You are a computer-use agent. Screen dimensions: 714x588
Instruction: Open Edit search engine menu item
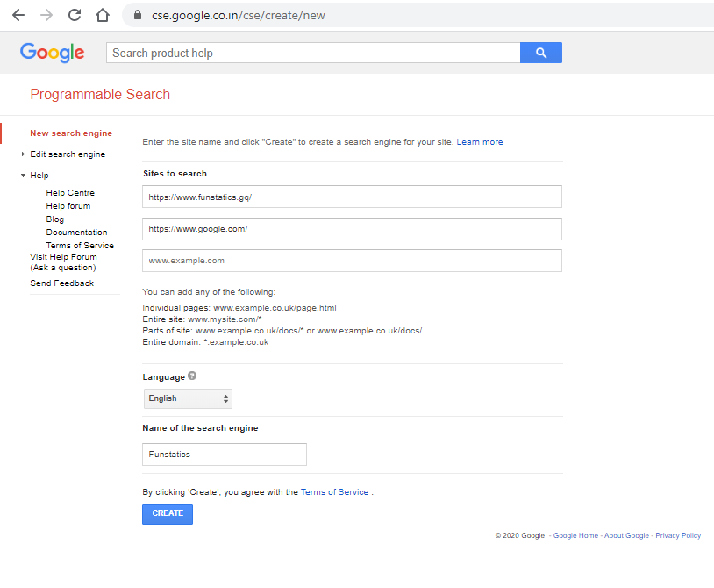pos(68,154)
